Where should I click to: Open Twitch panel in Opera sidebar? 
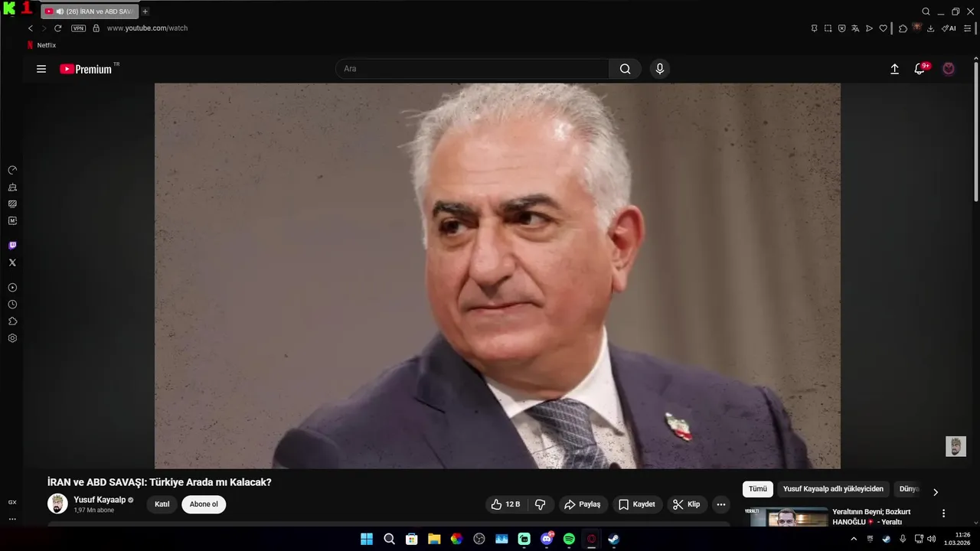[12, 246]
